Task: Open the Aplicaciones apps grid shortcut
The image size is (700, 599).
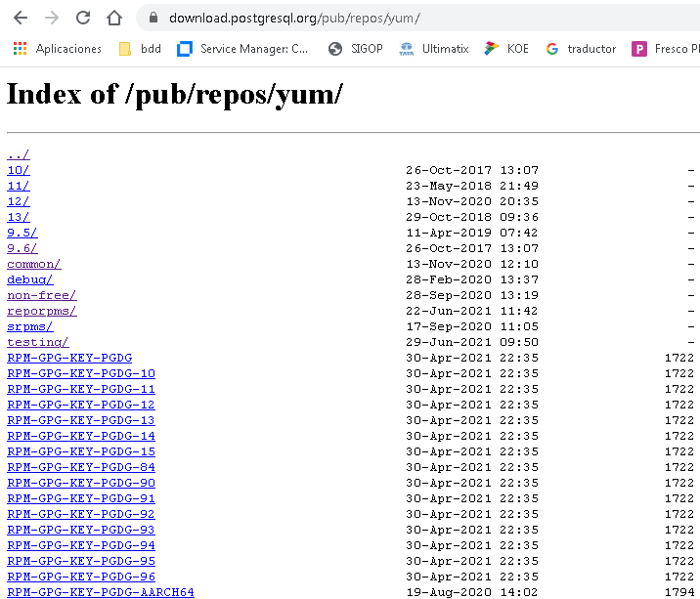Action: pos(57,48)
